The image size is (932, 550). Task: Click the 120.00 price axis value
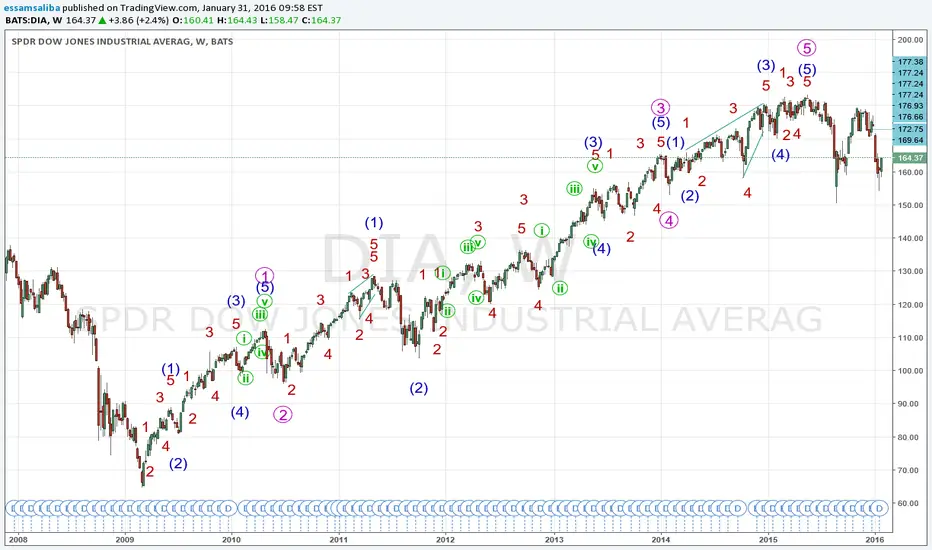pyautogui.click(x=910, y=304)
